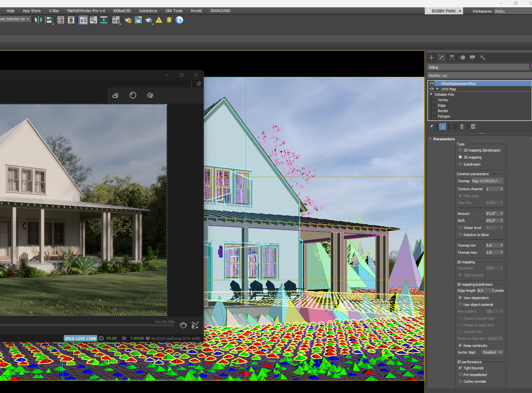Open the Help menu
The width and height of the screenshot is (532, 393).
pos(11,11)
